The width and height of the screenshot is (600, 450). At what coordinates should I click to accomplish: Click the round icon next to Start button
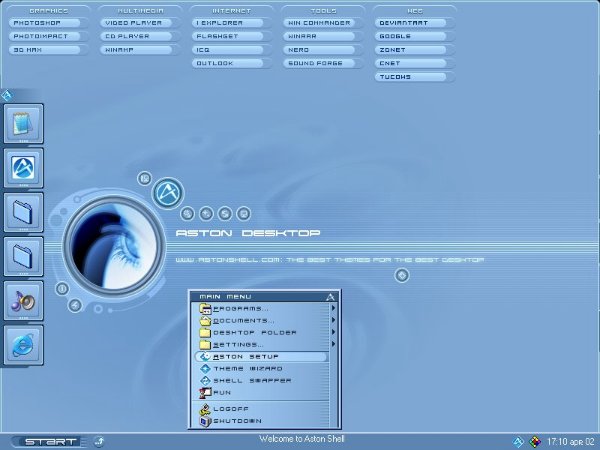point(99,442)
